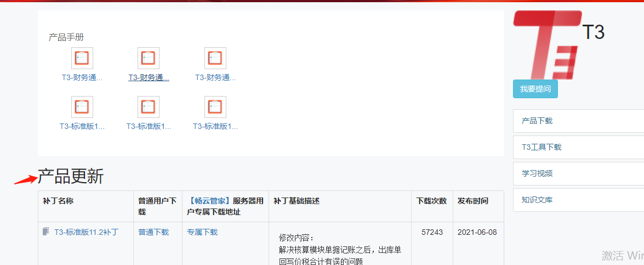Image resolution: width=644 pixels, height=265 pixels.
Task: Open the T3-标准版11.2补丁 link
Action: tap(86, 232)
